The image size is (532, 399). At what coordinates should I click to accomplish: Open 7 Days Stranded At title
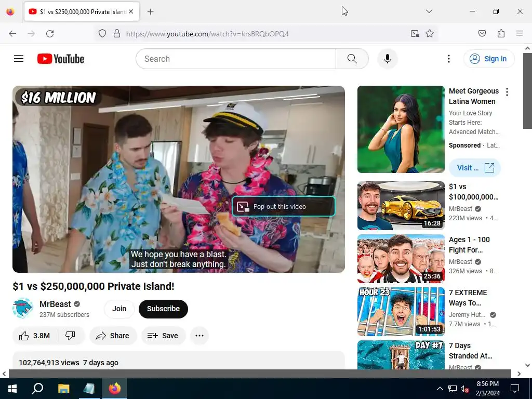(471, 351)
